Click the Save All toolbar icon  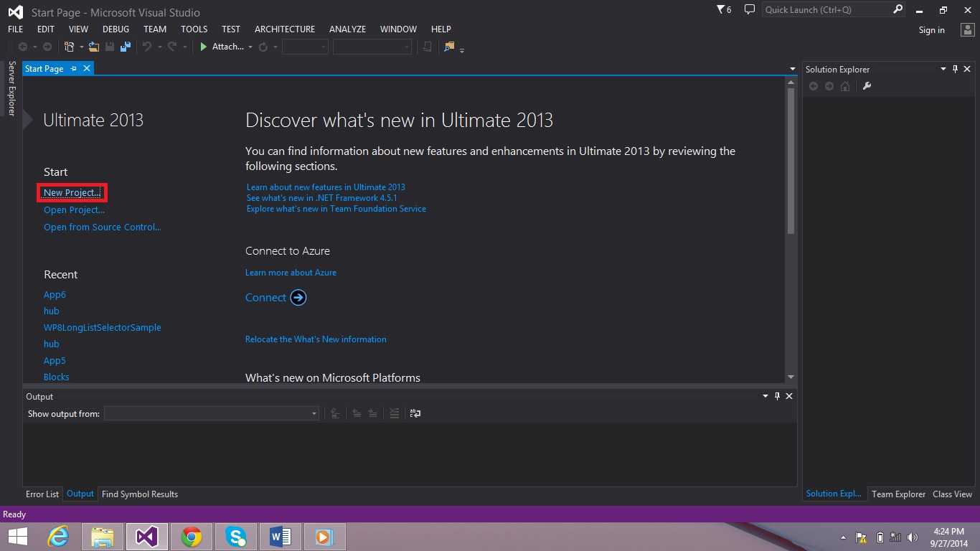(126, 47)
